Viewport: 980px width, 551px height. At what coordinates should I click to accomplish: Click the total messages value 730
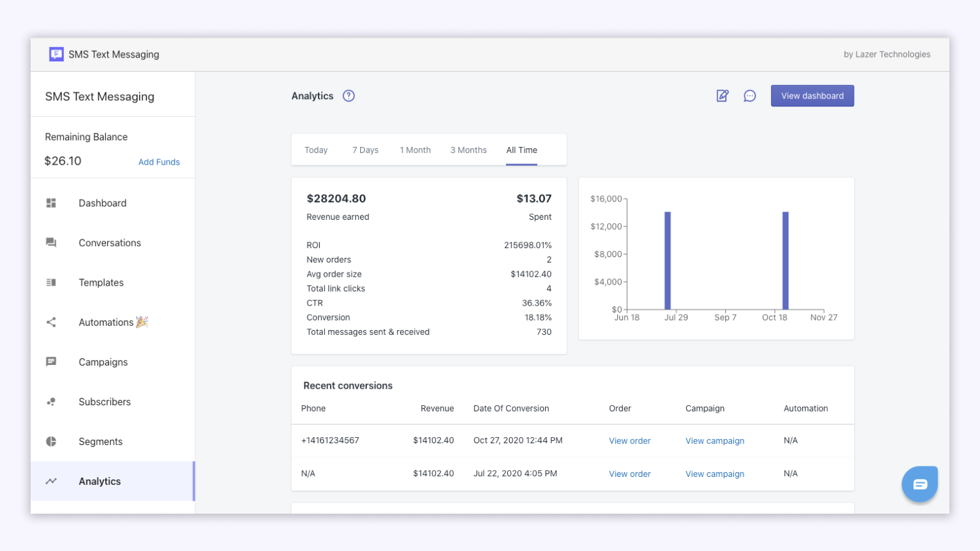click(544, 332)
